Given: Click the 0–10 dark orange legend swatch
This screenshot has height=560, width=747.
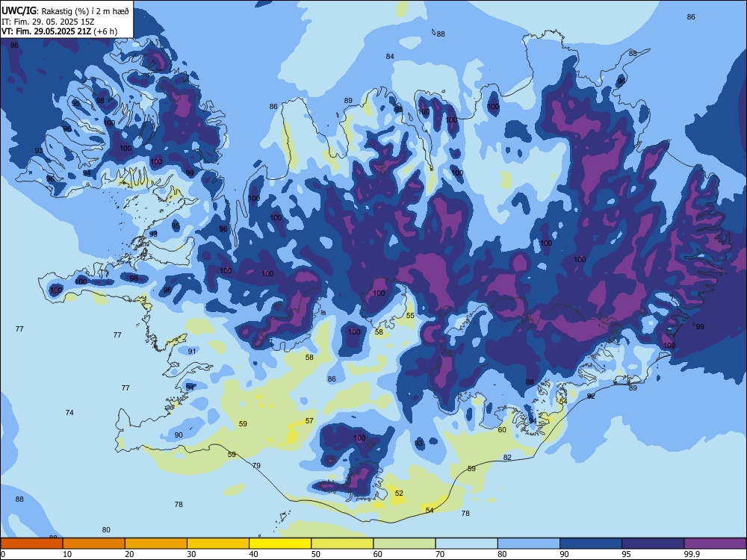Looking at the screenshot, I should (32, 544).
